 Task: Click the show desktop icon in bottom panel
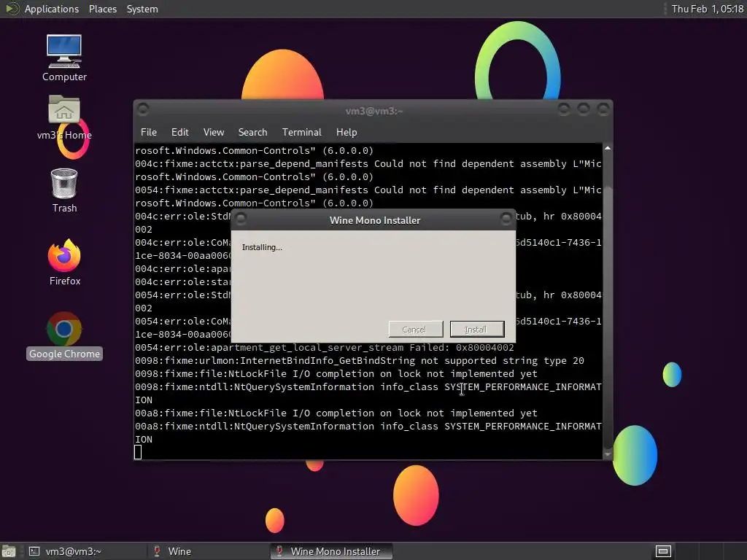[9, 551]
